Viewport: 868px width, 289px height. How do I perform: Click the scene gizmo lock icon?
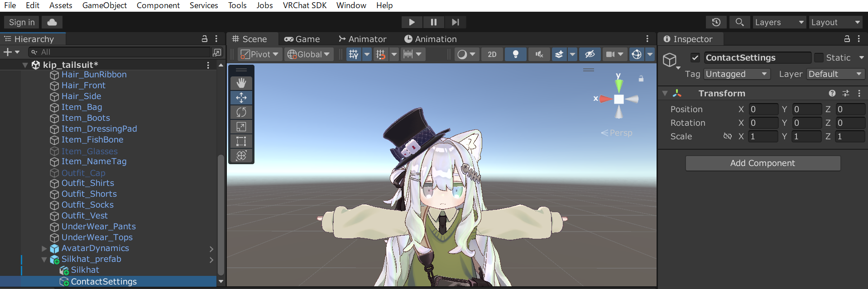(641, 79)
